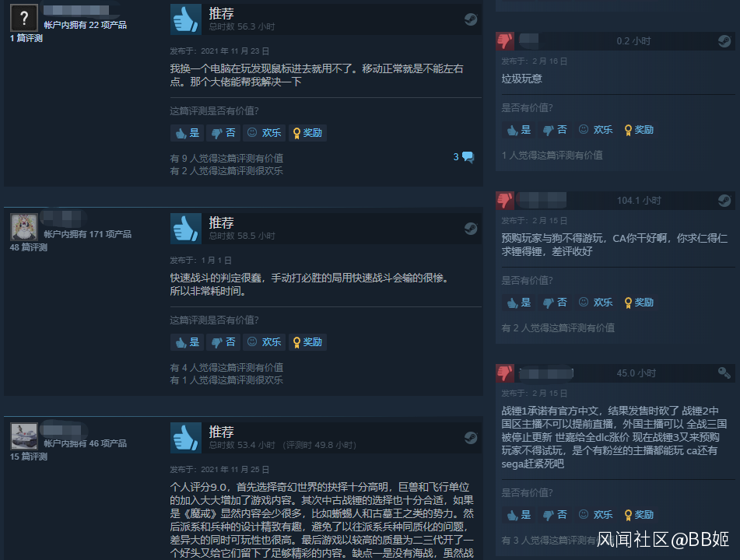Click the blue thumbs-up icon on the 56.3-hour review

point(185,19)
